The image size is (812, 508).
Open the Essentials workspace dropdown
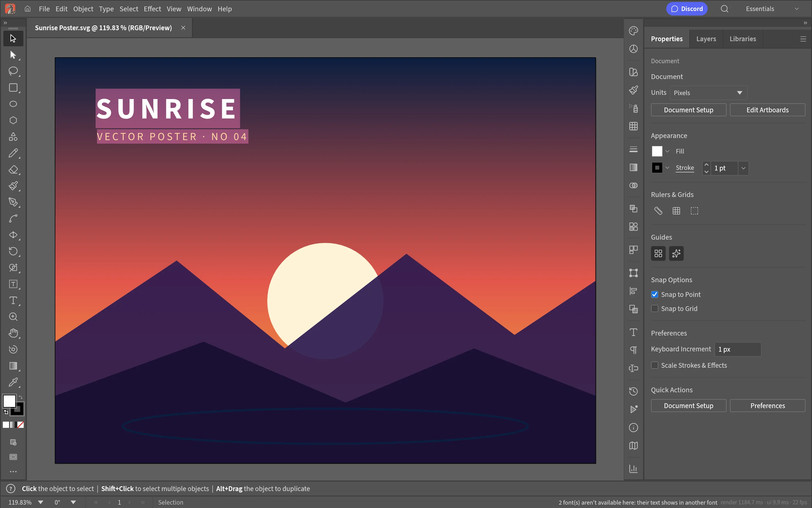pos(773,9)
